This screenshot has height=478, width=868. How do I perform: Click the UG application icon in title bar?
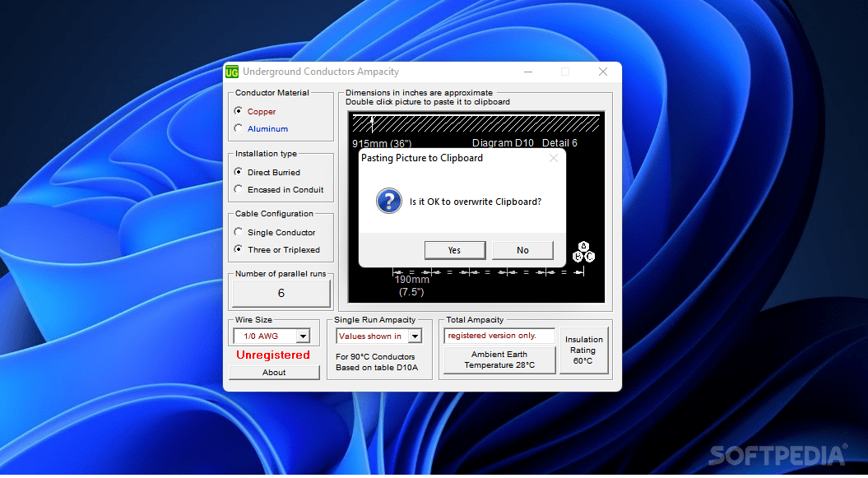232,72
